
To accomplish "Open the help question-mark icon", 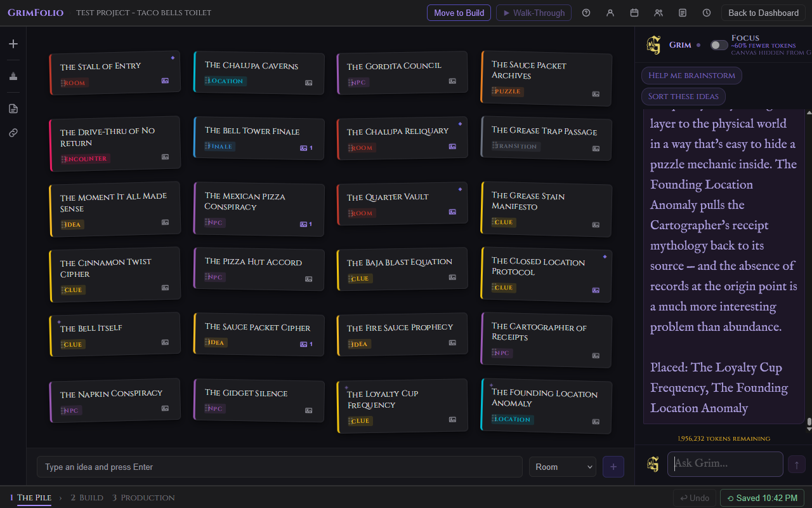I will click(x=586, y=13).
